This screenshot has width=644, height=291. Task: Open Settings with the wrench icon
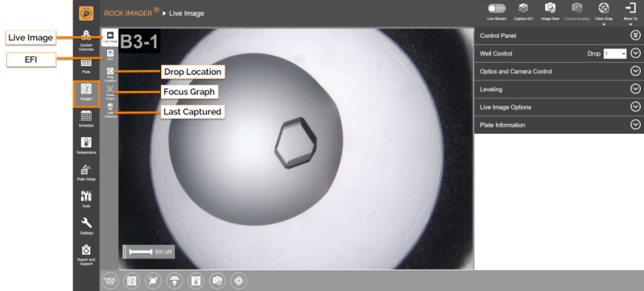[86, 227]
